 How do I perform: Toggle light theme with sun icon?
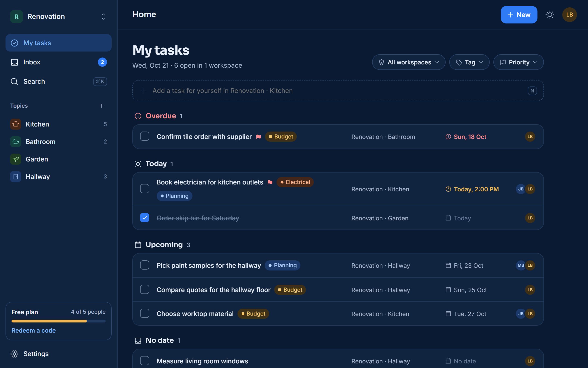pyautogui.click(x=550, y=14)
